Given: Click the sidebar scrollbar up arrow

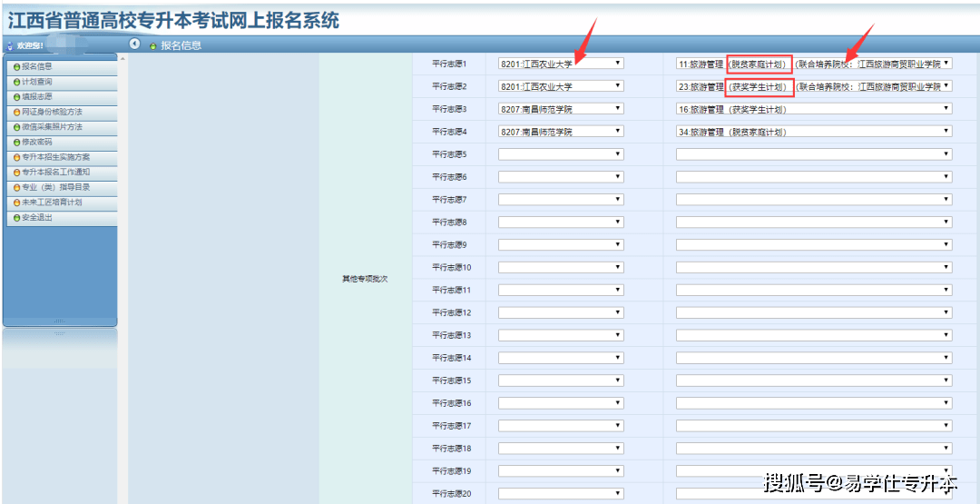Looking at the screenshot, I should click(x=122, y=59).
